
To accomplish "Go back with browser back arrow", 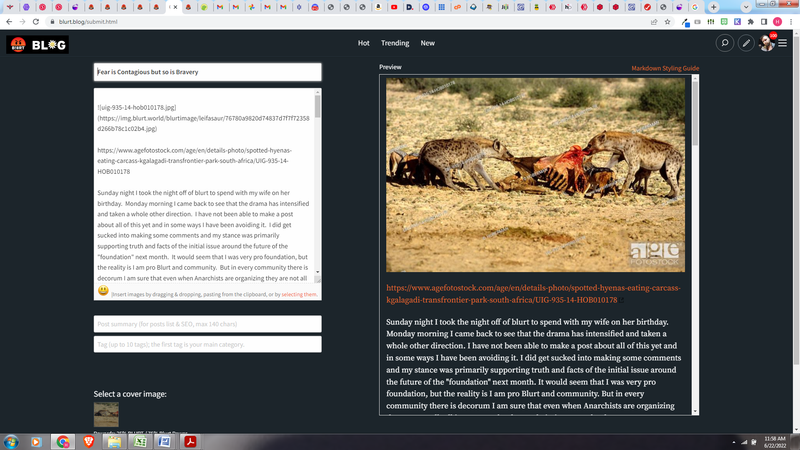I will 9,22.
